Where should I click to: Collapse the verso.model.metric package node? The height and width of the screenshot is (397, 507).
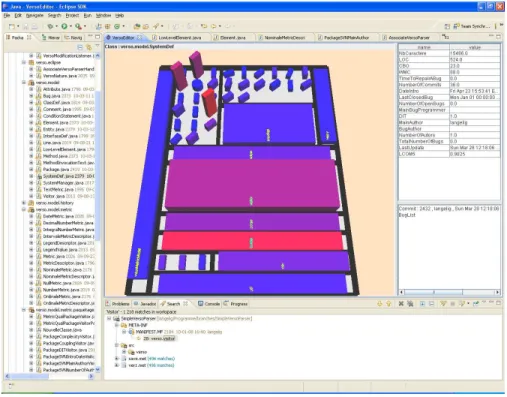point(24,209)
